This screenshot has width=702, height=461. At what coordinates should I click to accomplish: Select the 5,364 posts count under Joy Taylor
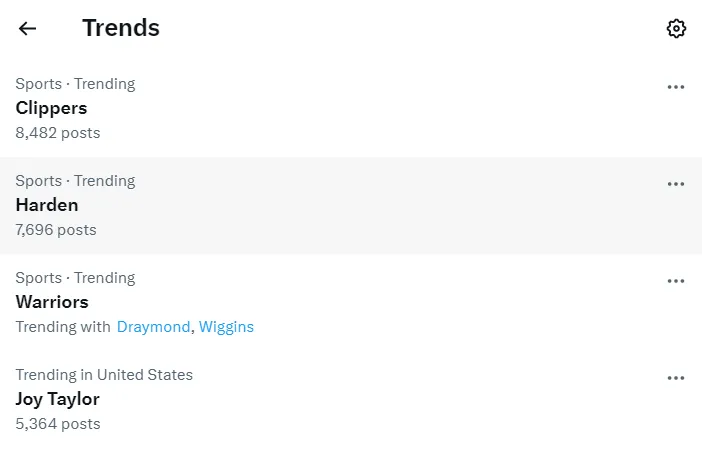(x=58, y=424)
